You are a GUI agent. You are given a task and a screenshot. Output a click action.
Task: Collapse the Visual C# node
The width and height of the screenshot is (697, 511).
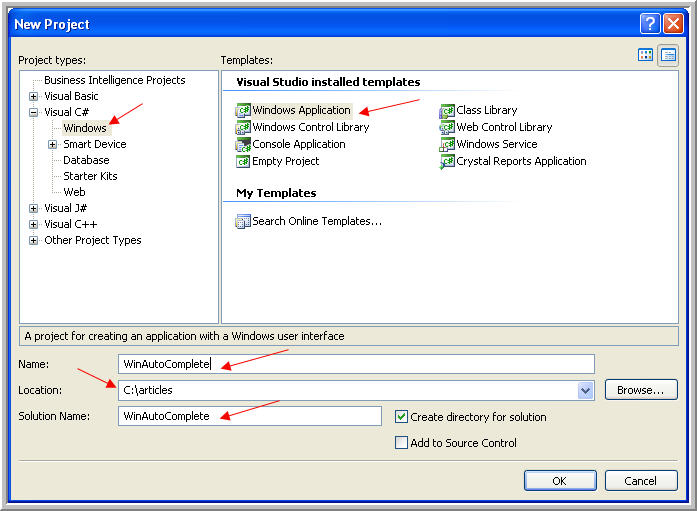tap(33, 112)
